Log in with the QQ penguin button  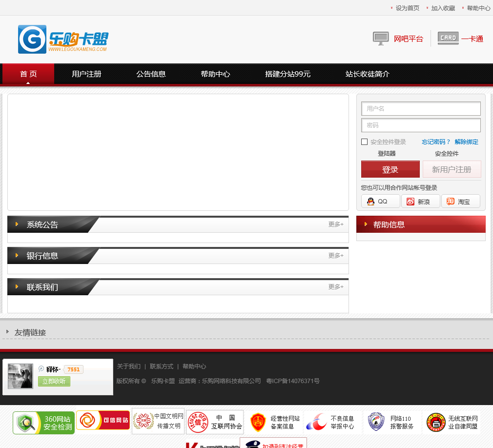(x=380, y=201)
